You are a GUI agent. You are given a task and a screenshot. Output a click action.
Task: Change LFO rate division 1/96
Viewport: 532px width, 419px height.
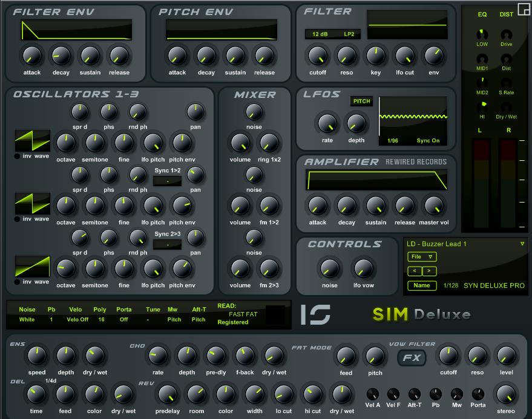tap(393, 141)
